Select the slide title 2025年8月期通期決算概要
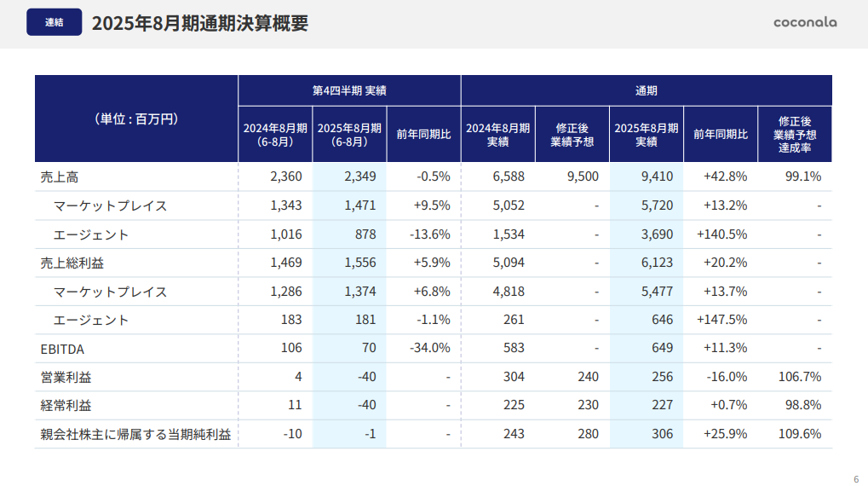The height and width of the screenshot is (486, 868). pos(199,23)
